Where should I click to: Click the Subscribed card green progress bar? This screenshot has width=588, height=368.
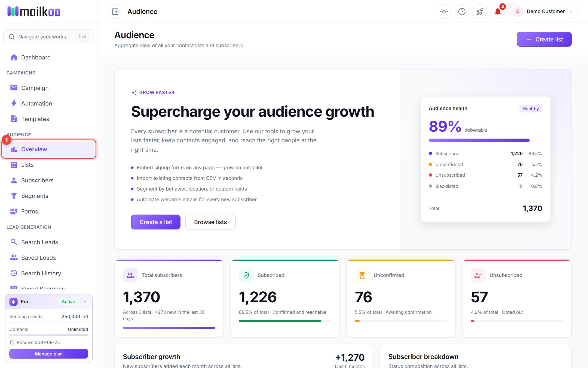(x=285, y=321)
